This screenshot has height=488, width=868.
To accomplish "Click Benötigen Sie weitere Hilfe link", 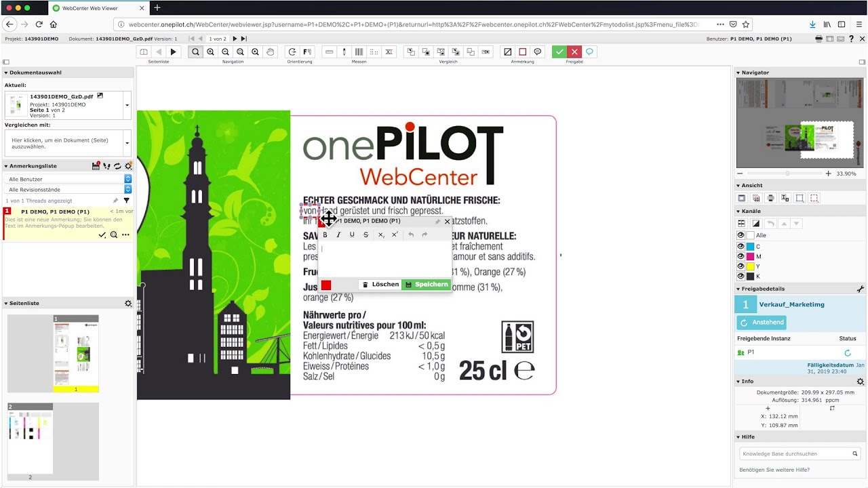I will (x=774, y=470).
